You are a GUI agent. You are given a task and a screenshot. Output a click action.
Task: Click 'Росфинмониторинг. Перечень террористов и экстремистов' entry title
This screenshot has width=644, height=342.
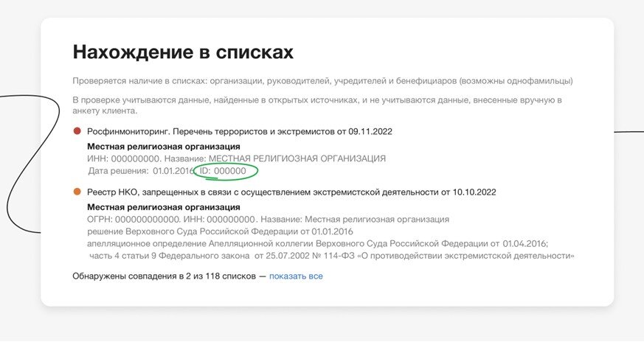tap(240, 132)
